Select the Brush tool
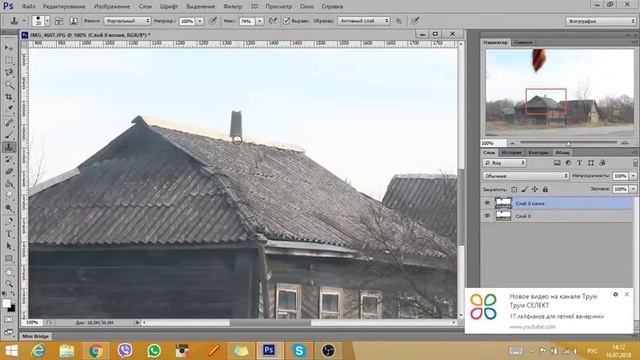This screenshot has height=360, width=640. (9, 135)
